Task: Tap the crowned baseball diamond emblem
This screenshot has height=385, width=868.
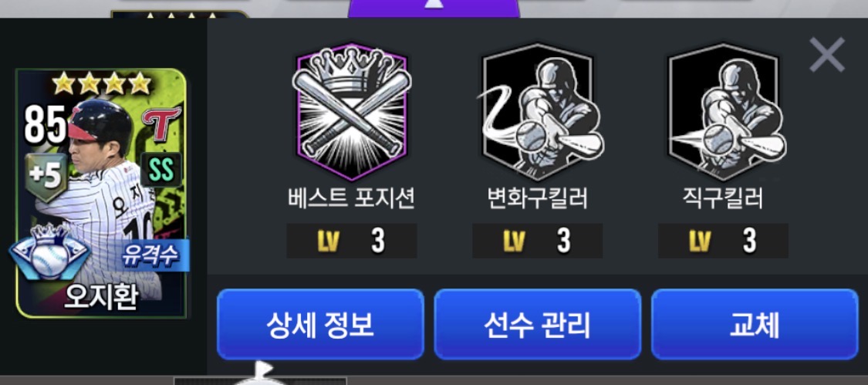Action: click(49, 252)
